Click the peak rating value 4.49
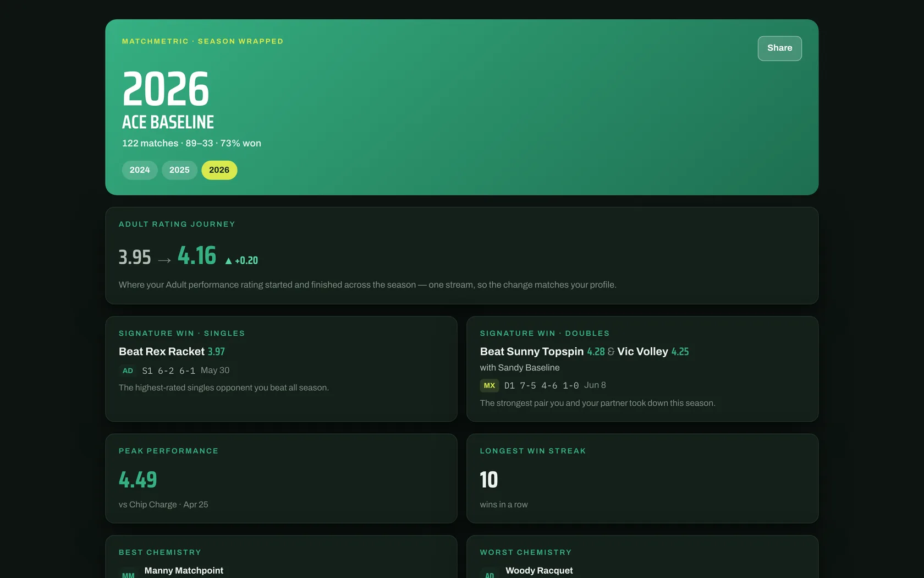 pyautogui.click(x=138, y=480)
